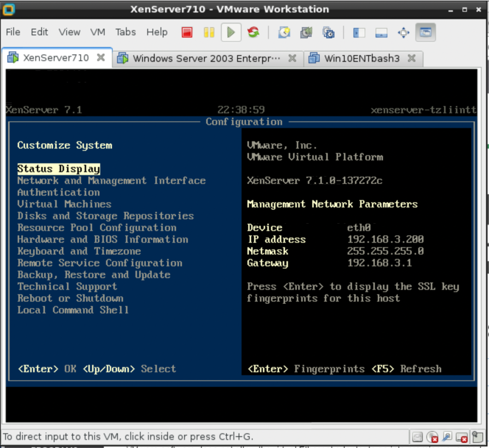Switch to the Windows Server 2003 Enterprise tab

206,58
